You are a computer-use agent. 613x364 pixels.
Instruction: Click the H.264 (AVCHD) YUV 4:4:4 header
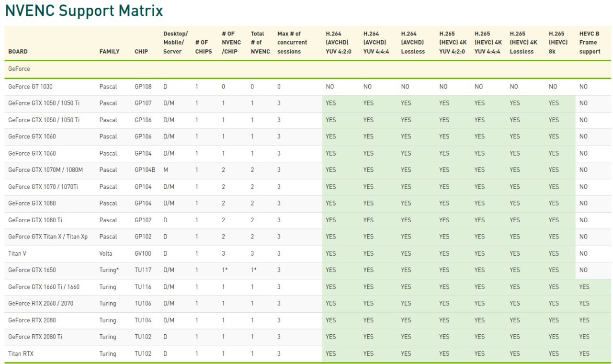(x=376, y=43)
